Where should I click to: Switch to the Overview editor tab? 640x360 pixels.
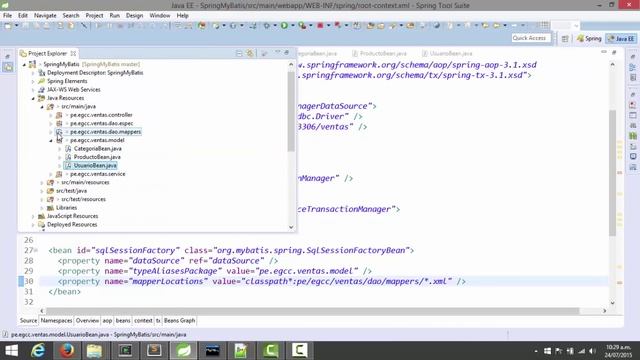tap(87, 320)
